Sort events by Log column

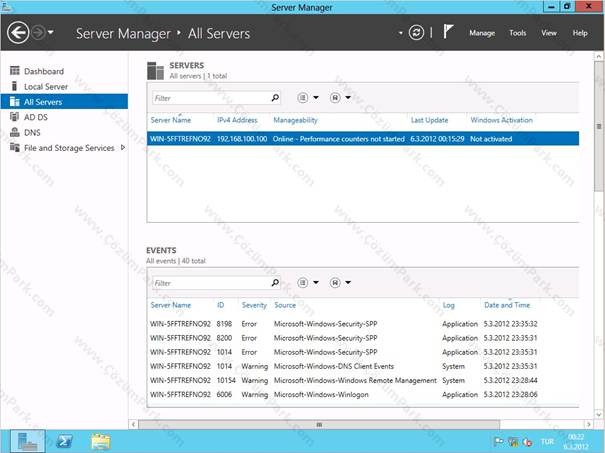pos(448,305)
